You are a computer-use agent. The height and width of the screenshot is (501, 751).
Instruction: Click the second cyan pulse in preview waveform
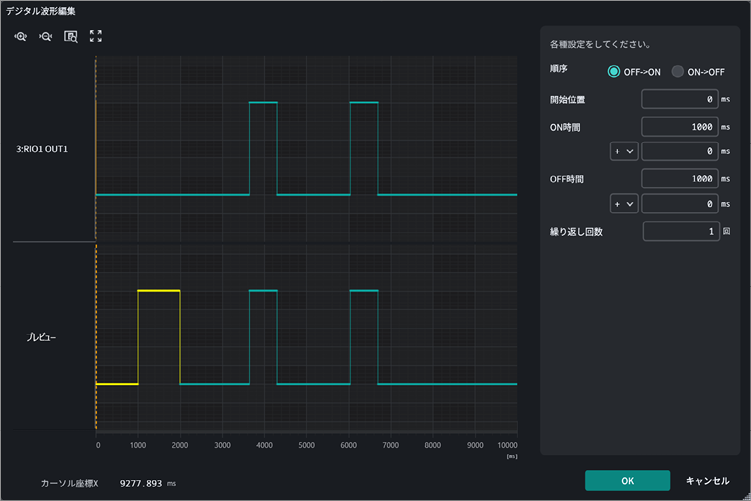click(364, 337)
